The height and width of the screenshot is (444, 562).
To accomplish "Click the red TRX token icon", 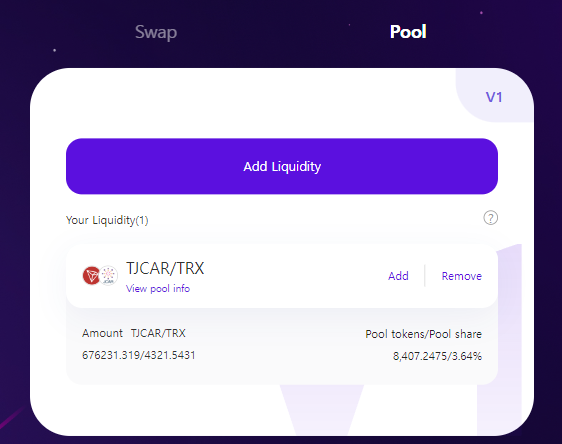I will coord(91,276).
